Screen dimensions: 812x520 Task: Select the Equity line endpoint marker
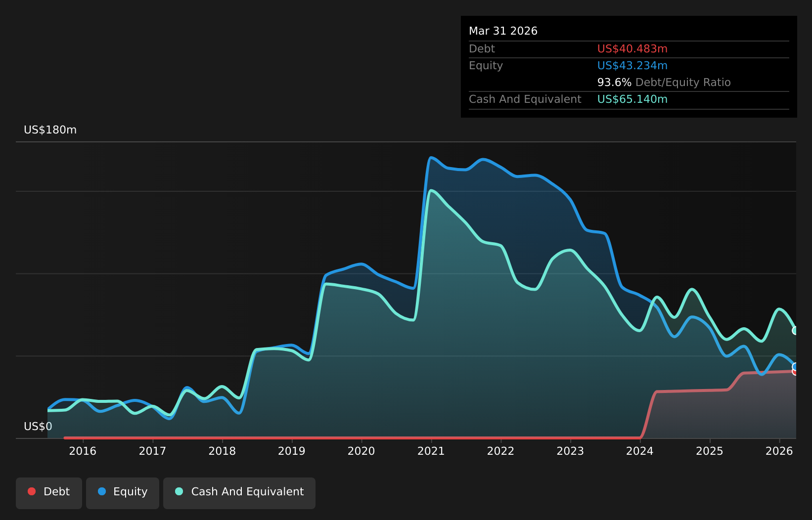point(796,367)
